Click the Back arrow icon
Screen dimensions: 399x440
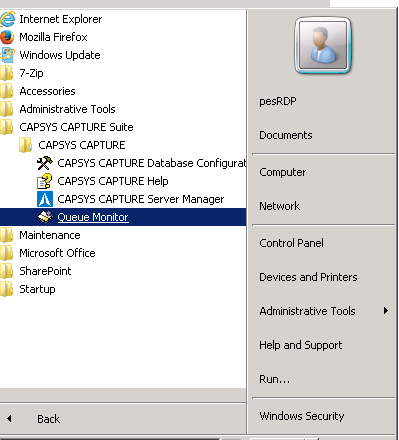[x=9, y=419]
